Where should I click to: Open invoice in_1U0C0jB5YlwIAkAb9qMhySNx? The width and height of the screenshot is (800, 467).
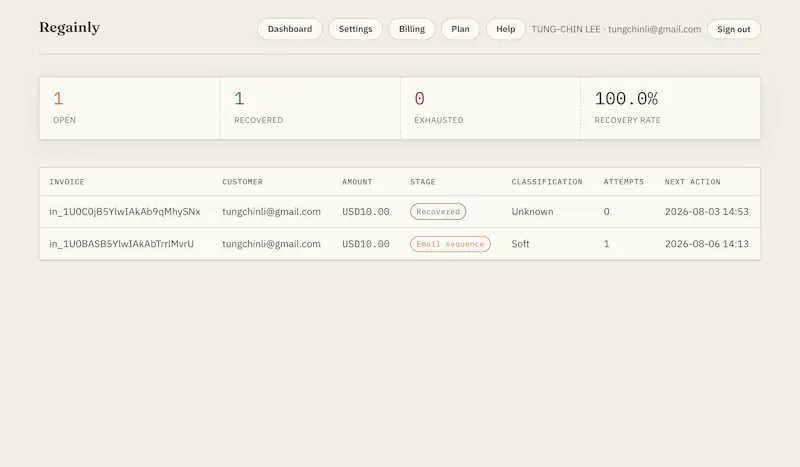click(124, 212)
